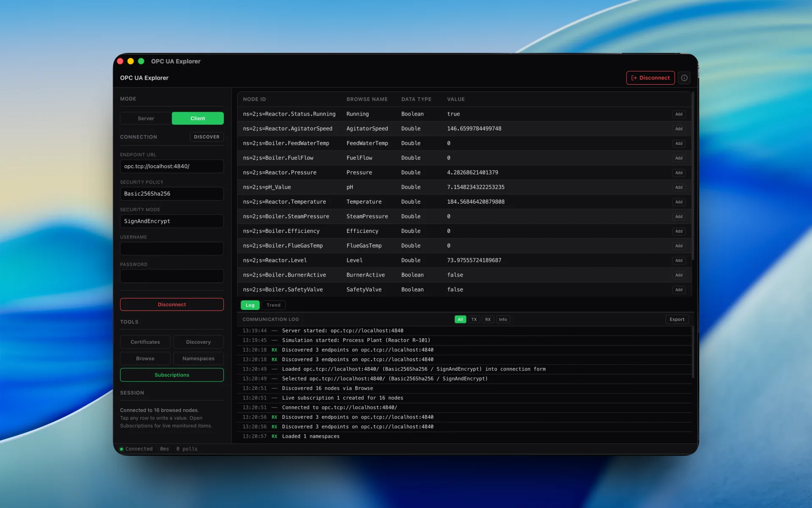The width and height of the screenshot is (812, 508).
Task: Switch mode to Client
Action: [x=198, y=119]
